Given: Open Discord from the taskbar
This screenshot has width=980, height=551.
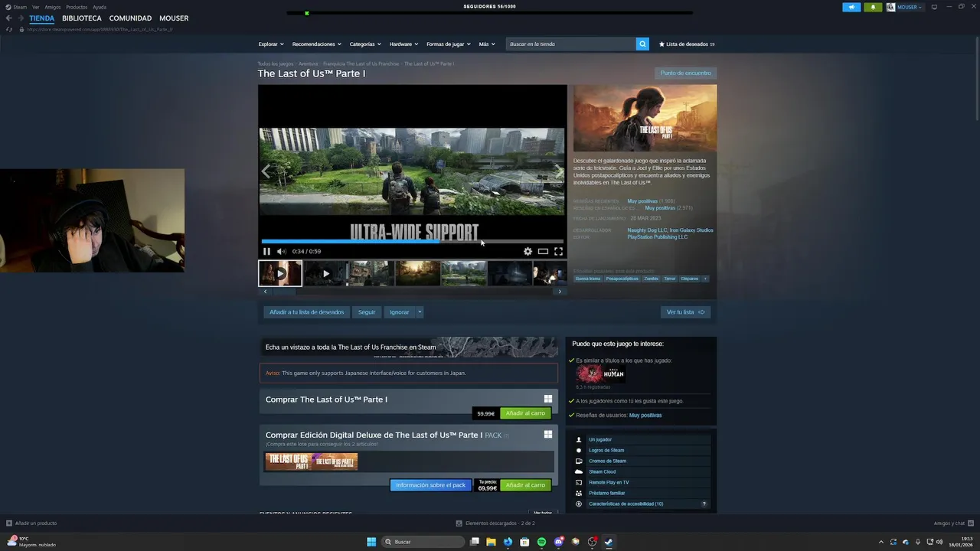Looking at the screenshot, I should (x=558, y=542).
